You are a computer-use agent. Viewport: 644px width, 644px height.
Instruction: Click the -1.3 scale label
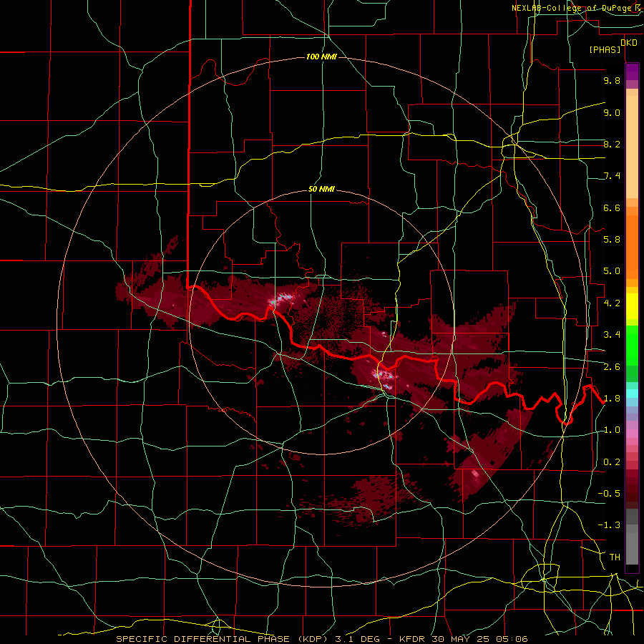(x=609, y=525)
